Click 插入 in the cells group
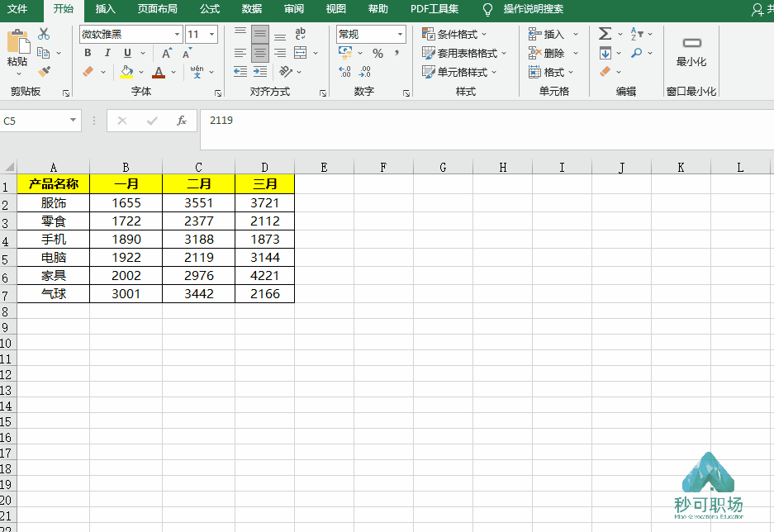Viewport: 774px width, 532px height. tap(547, 34)
